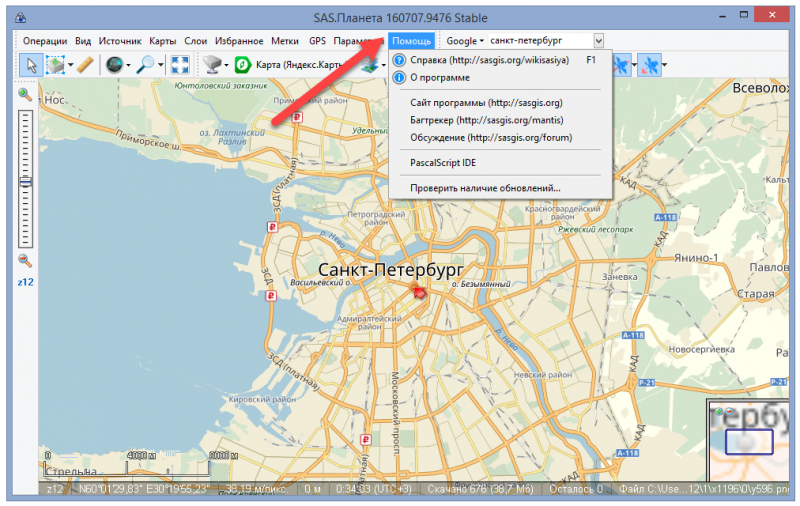The image size is (800, 506).
Task: Close the open Помощь menu
Action: click(x=412, y=41)
